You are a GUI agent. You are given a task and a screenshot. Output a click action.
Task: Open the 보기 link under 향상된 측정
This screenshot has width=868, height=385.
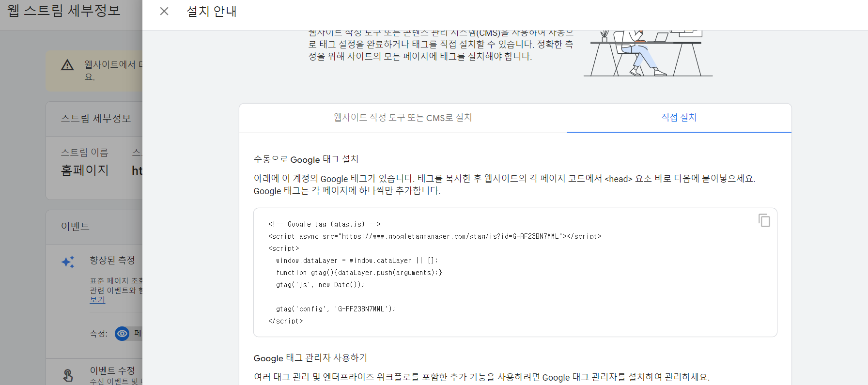point(97,300)
